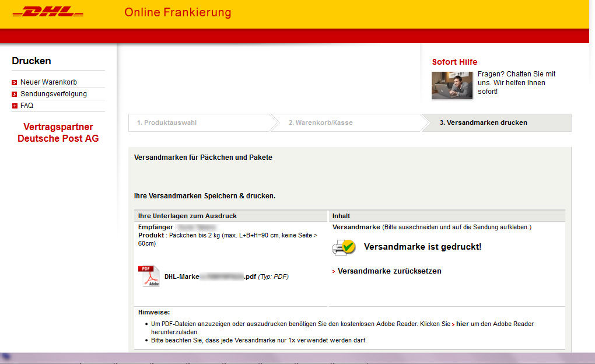Click 'hier' link for Adobe Reader
Screen dimensions: 595x364
point(462,324)
